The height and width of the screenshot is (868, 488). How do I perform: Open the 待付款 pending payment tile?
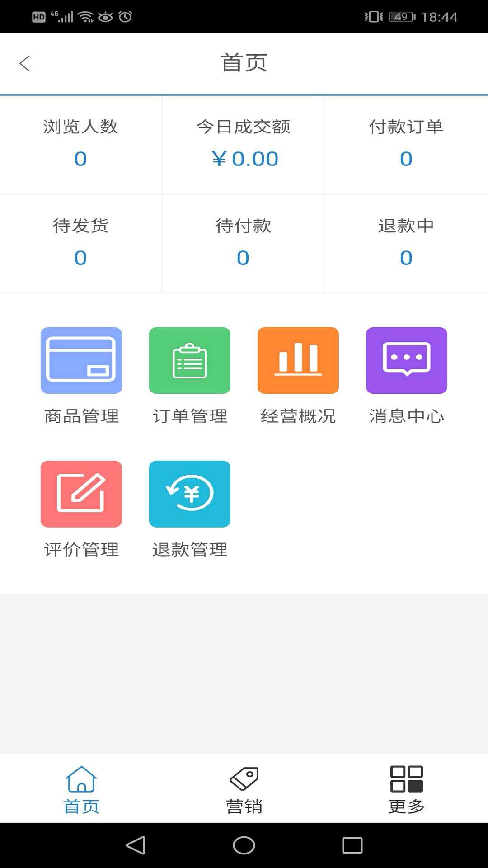pos(244,243)
